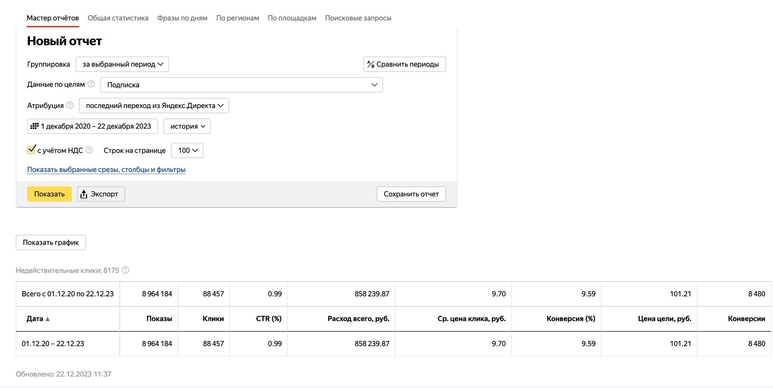This screenshot has height=388, width=773.
Task: Click the sort arrow in Дата column header
Action: tap(48, 319)
